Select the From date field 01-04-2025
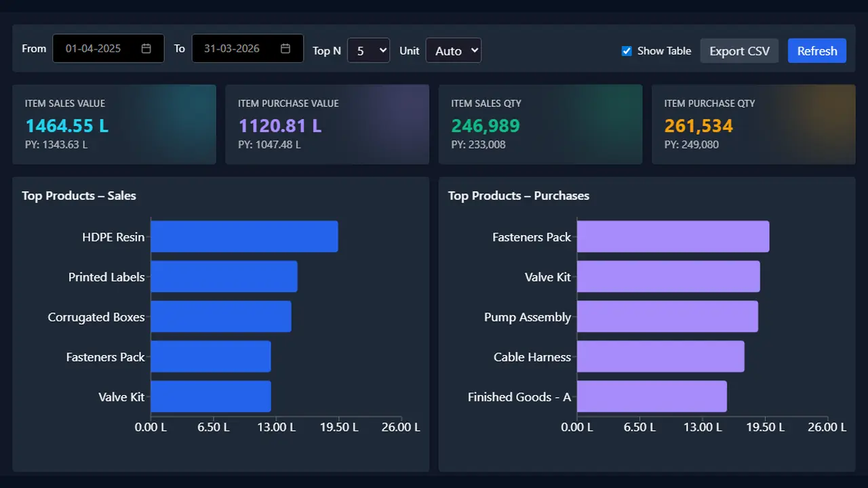Screen dimensions: 868x488 pos(108,49)
